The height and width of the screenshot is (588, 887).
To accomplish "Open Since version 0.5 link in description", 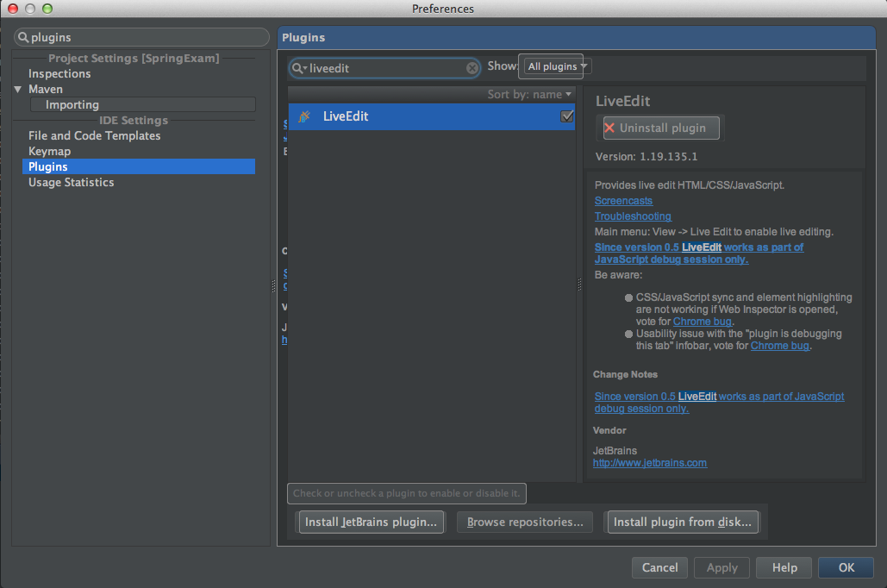I will pos(699,253).
